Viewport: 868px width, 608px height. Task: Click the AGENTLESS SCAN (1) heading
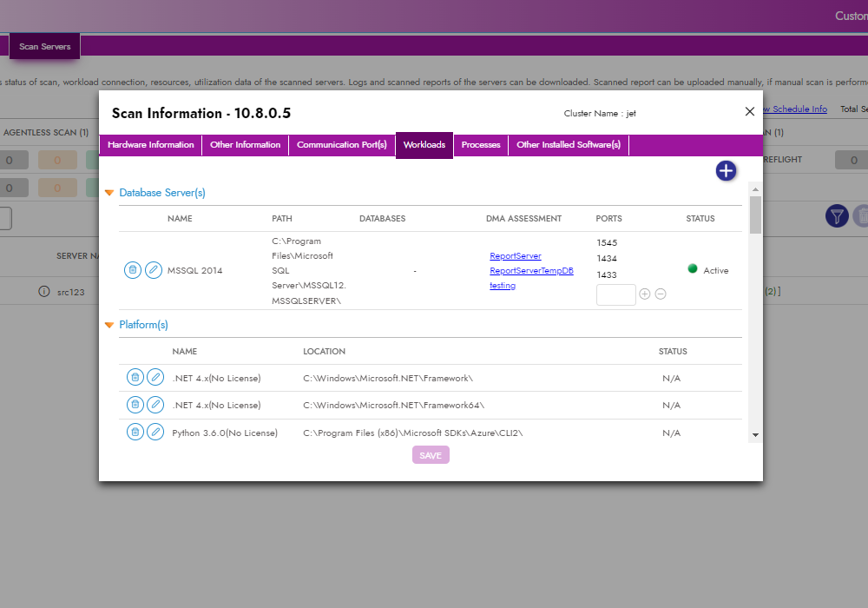point(46,133)
